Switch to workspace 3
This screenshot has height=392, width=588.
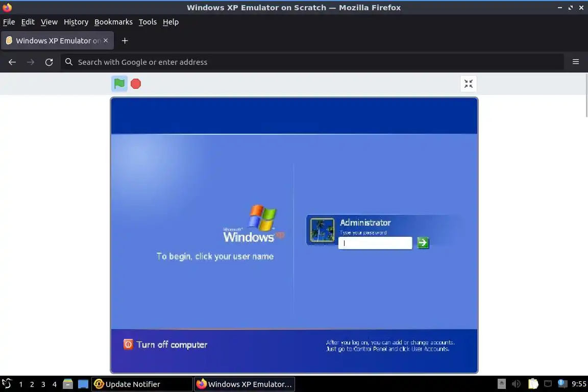[x=43, y=384]
